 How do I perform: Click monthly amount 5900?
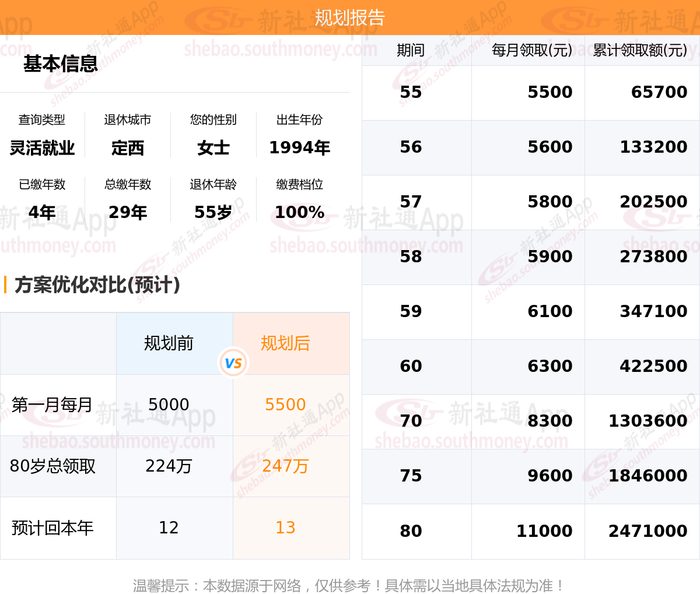[550, 256]
